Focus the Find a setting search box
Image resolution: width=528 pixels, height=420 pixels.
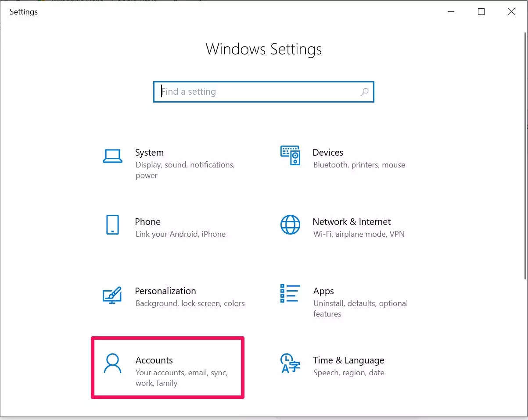click(x=263, y=92)
